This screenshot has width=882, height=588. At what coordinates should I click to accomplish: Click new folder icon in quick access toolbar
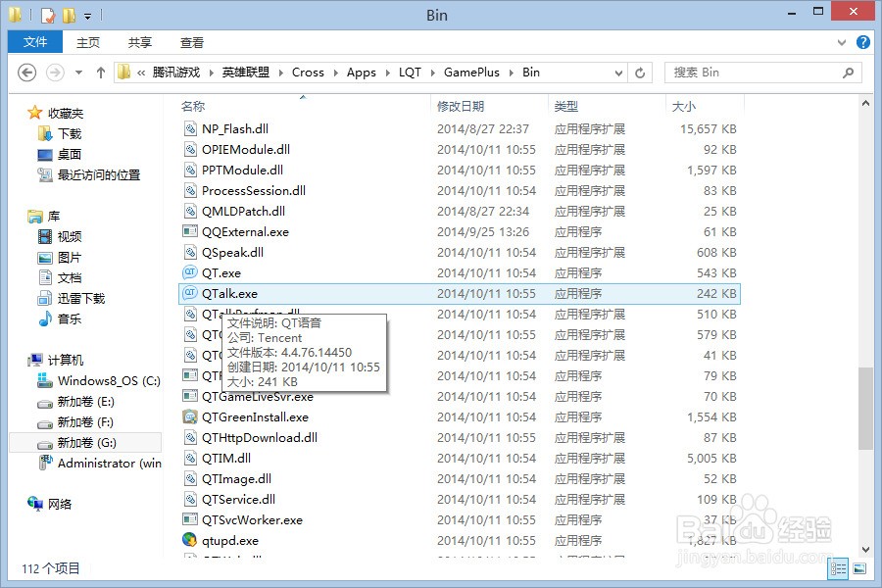[69, 15]
